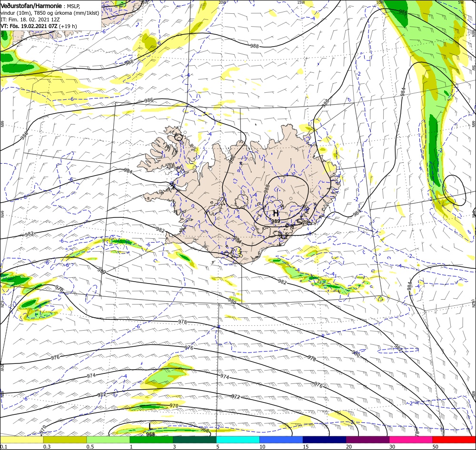Screen dimensions: 476x450
Task: Click the 10W longitude label at the top
Action: pos(380,2)
